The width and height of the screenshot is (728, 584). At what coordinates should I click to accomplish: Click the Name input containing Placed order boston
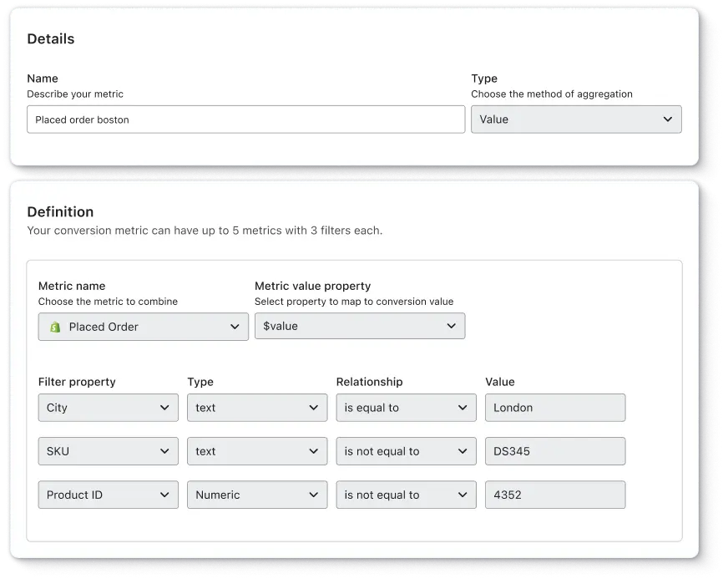coord(245,119)
